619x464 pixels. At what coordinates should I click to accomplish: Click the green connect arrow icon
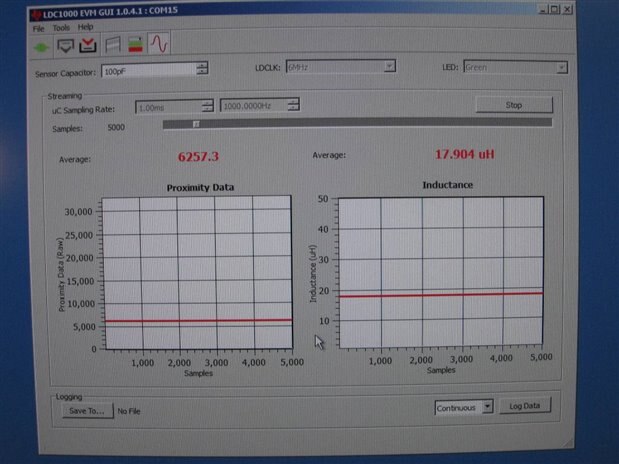click(x=41, y=47)
